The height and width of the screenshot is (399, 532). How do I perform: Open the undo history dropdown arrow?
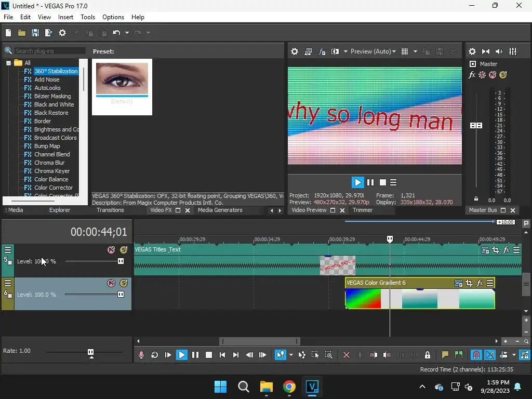(x=127, y=33)
